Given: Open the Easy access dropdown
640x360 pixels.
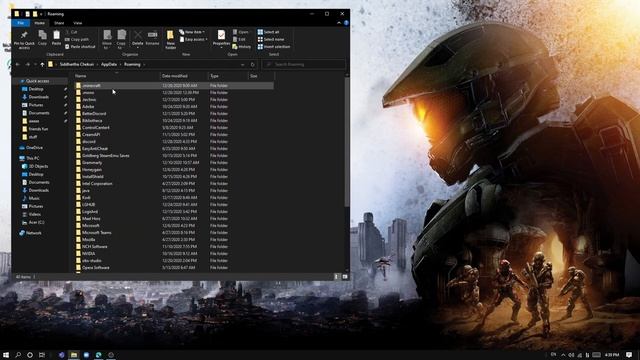Looking at the screenshot, I should tap(193, 39).
